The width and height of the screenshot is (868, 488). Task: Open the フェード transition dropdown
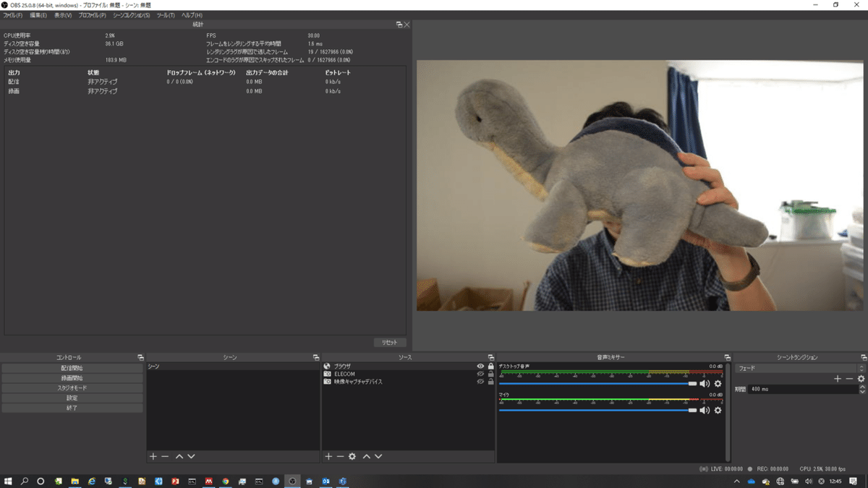(800, 369)
